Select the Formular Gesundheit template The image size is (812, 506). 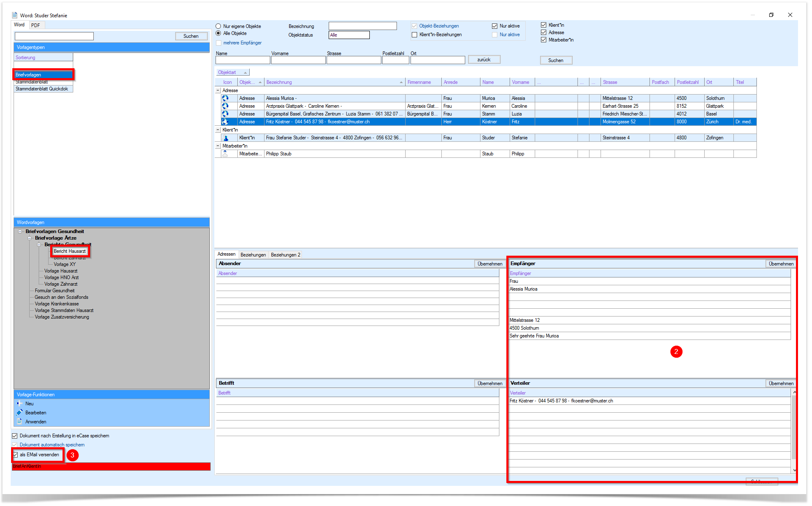tap(55, 291)
